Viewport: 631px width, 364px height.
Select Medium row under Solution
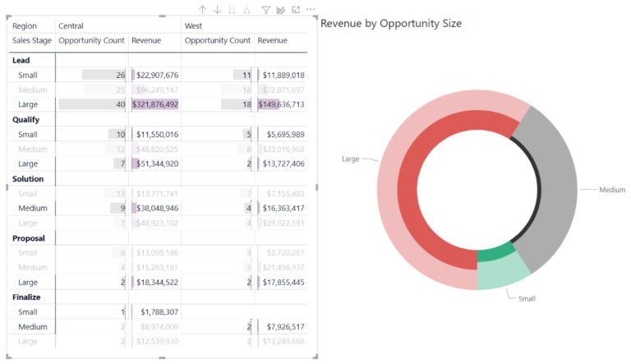click(x=33, y=208)
